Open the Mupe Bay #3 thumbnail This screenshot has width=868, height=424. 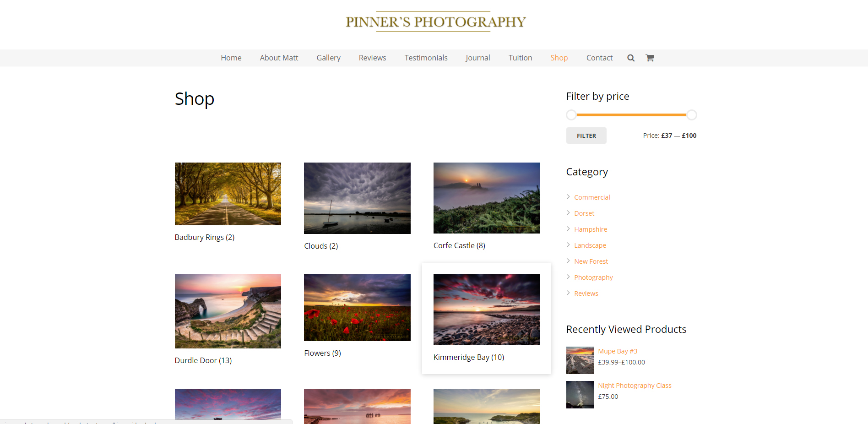click(580, 360)
